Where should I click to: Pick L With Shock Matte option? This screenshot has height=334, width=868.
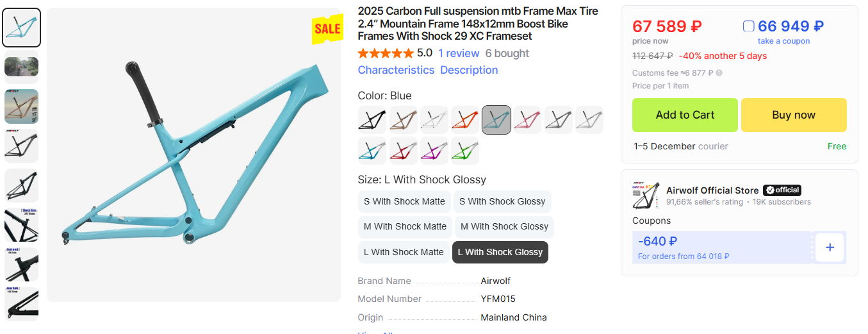tap(404, 252)
